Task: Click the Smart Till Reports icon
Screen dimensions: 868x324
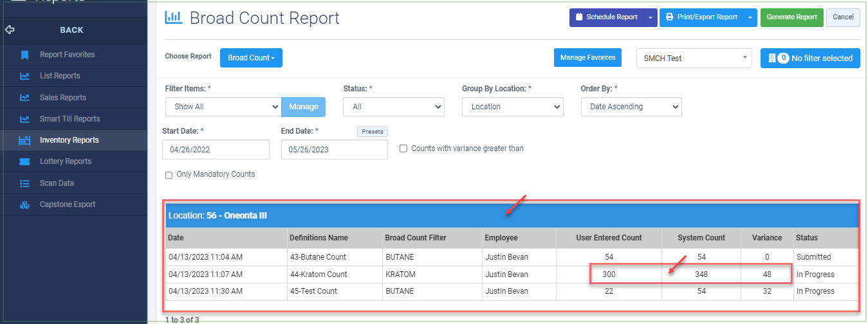Action: tap(24, 119)
